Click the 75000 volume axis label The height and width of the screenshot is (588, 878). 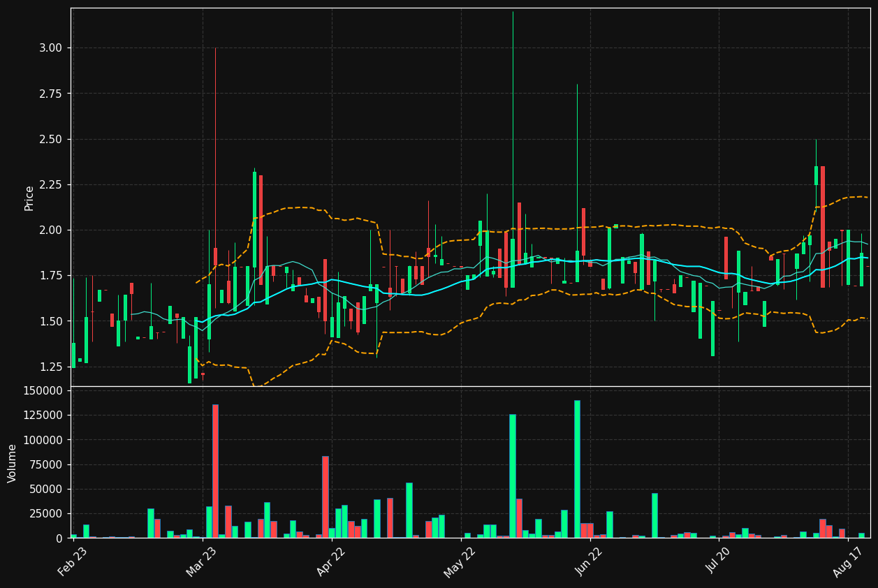pos(46,464)
